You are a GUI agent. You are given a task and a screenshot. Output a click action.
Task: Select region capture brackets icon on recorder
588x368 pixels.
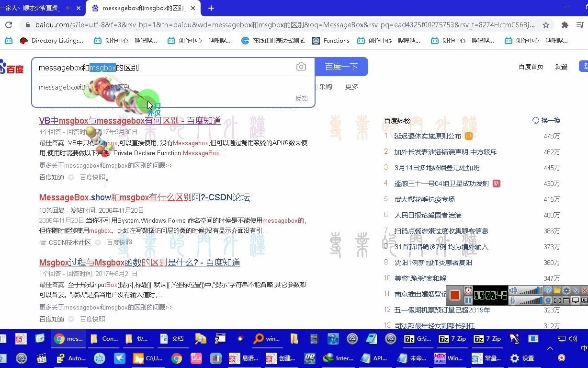pyautogui.click(x=557, y=300)
